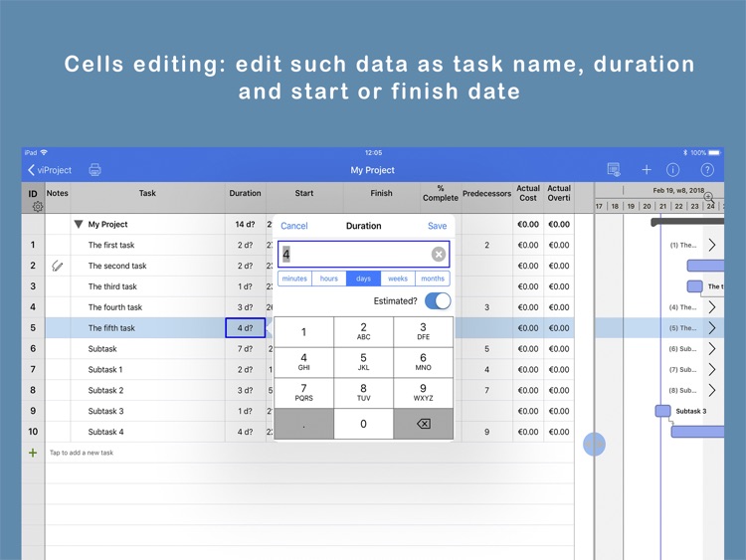This screenshot has width=746, height=560.
Task: Select the Subtask 3 Gantt bar
Action: tap(662, 411)
